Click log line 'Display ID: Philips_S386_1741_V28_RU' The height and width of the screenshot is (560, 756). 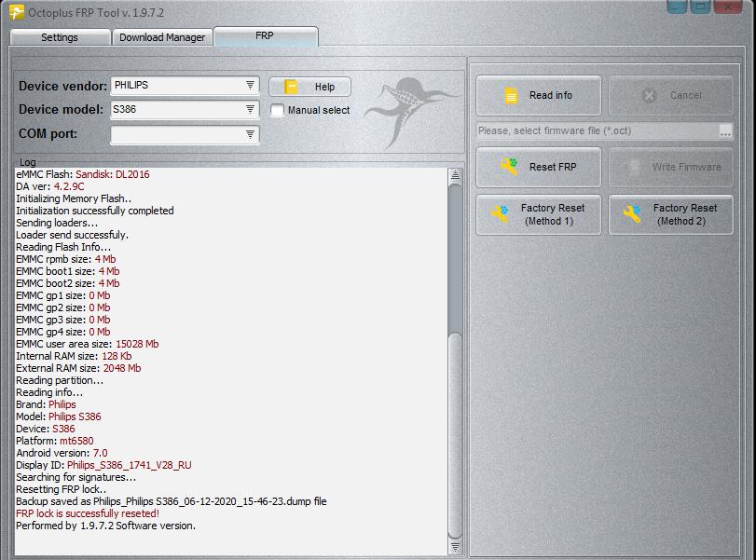pos(103,465)
